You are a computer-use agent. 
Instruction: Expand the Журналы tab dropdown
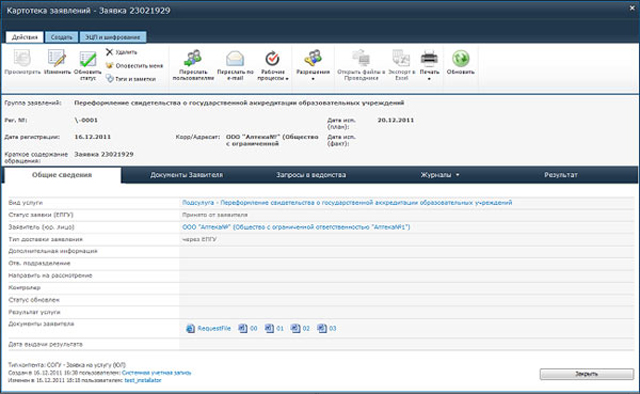pos(440,175)
